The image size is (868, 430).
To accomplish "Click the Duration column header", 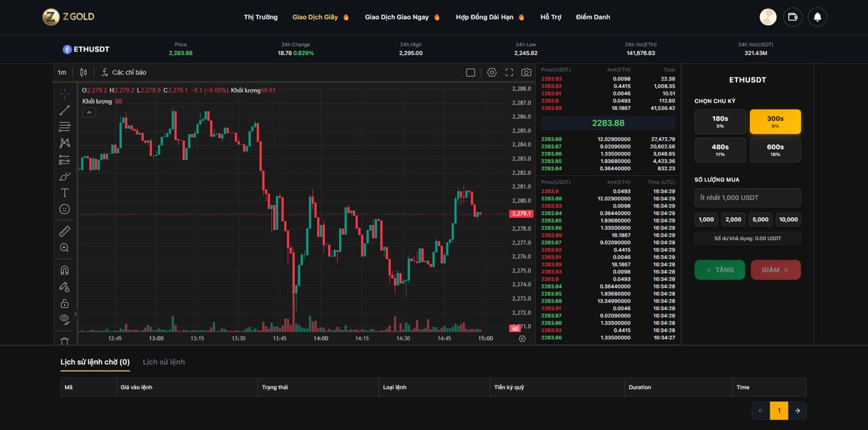I will pyautogui.click(x=639, y=387).
